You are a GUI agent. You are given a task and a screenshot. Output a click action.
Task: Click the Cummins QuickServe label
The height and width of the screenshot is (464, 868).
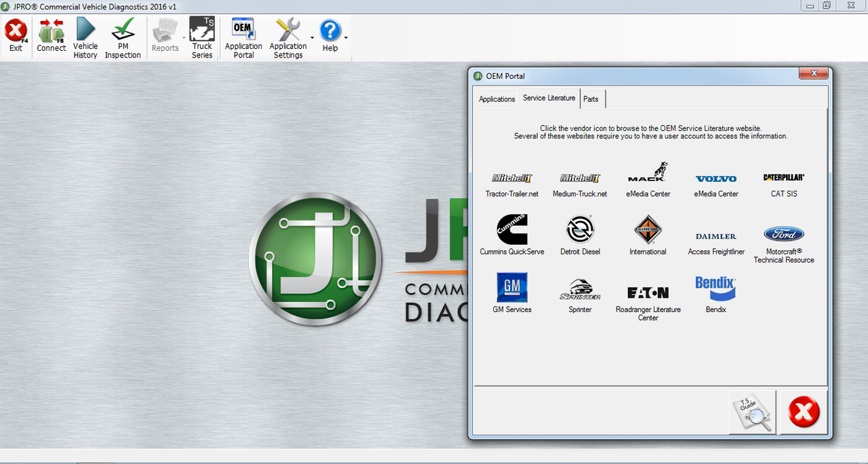coord(512,252)
